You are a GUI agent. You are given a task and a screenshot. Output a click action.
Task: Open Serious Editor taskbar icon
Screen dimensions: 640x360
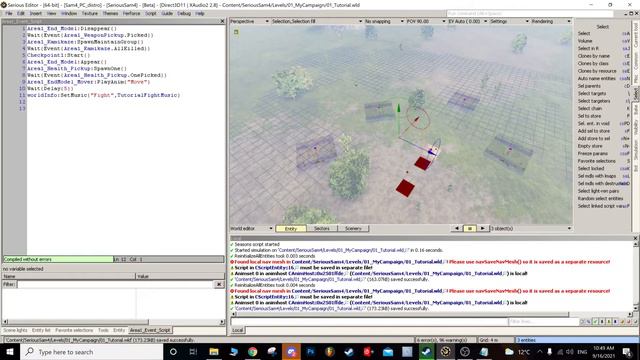click(445, 351)
